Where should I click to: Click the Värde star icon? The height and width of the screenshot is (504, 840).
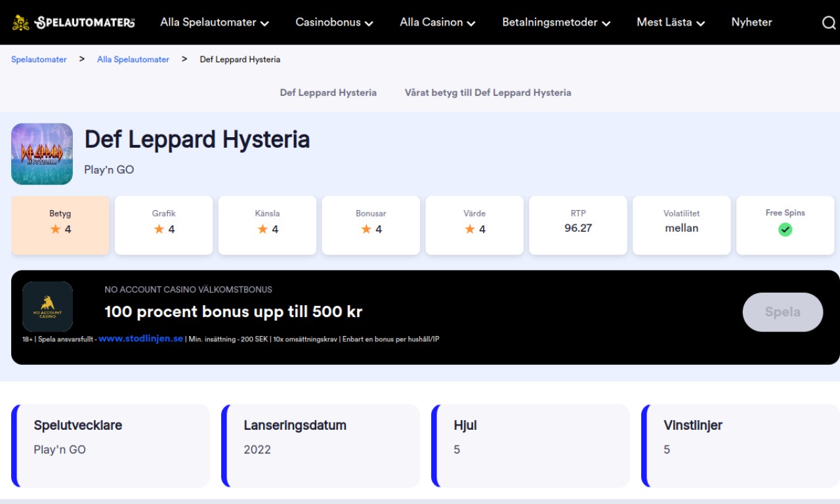(470, 229)
